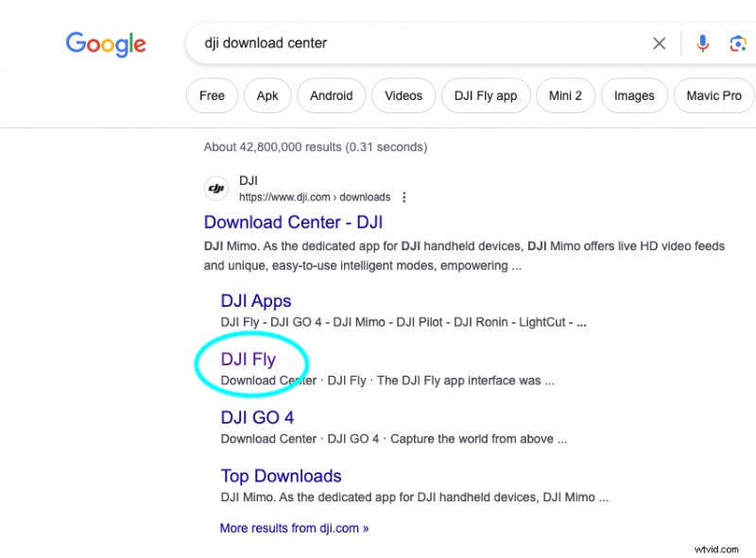Open the 'Download Center - DJI' result

(x=293, y=222)
